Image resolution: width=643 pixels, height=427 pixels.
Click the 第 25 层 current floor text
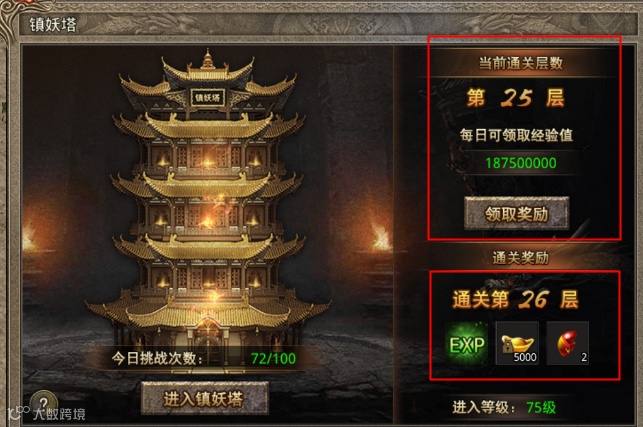516,98
